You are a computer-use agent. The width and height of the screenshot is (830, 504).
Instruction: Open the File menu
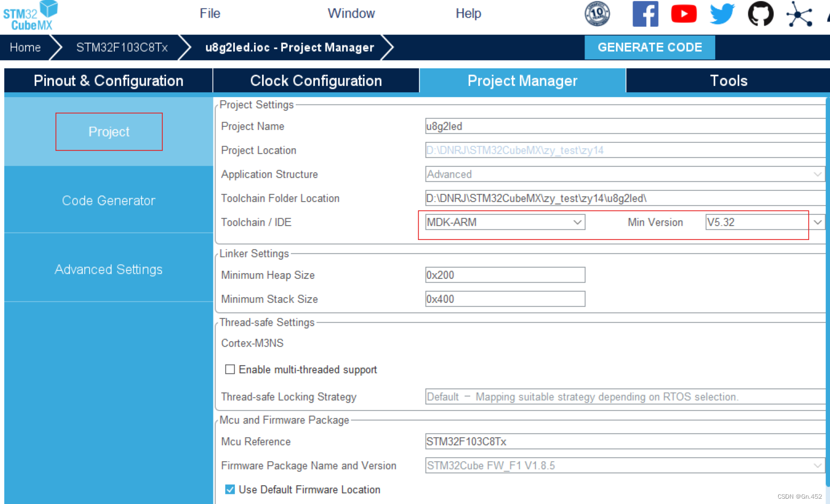click(x=210, y=13)
